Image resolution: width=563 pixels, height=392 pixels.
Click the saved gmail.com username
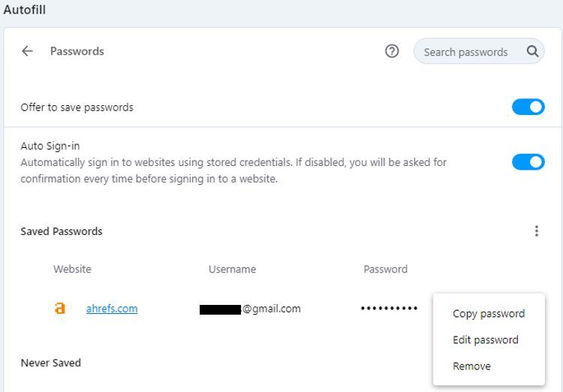click(x=250, y=309)
